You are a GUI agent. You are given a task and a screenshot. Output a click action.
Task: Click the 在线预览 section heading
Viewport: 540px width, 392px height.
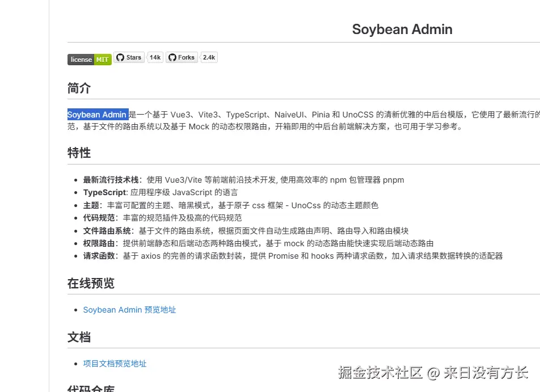[91, 283]
